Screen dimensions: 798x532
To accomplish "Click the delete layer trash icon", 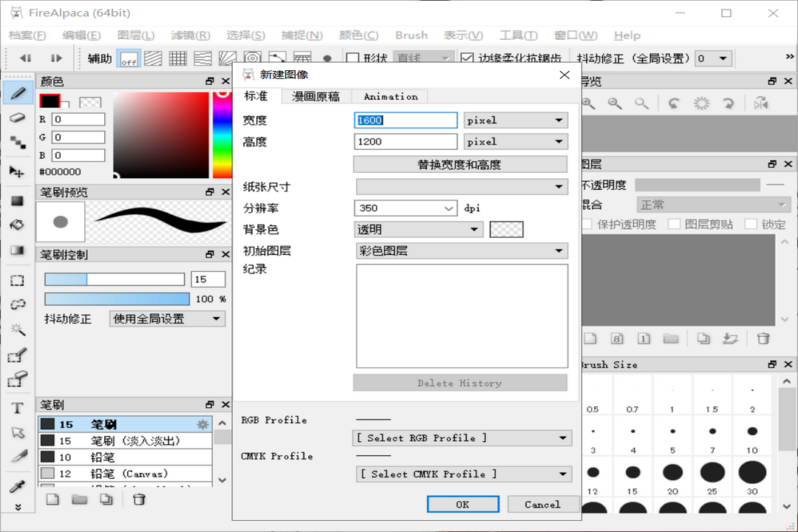I will 763,338.
